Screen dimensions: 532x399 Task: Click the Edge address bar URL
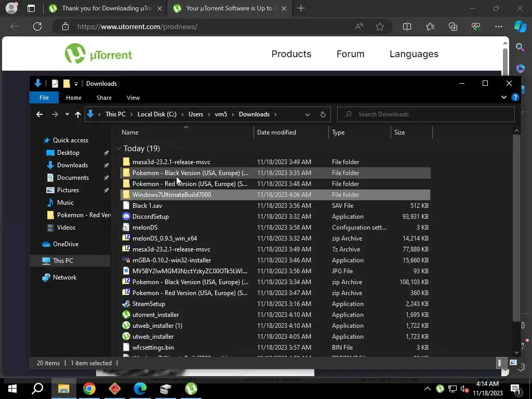click(x=137, y=26)
